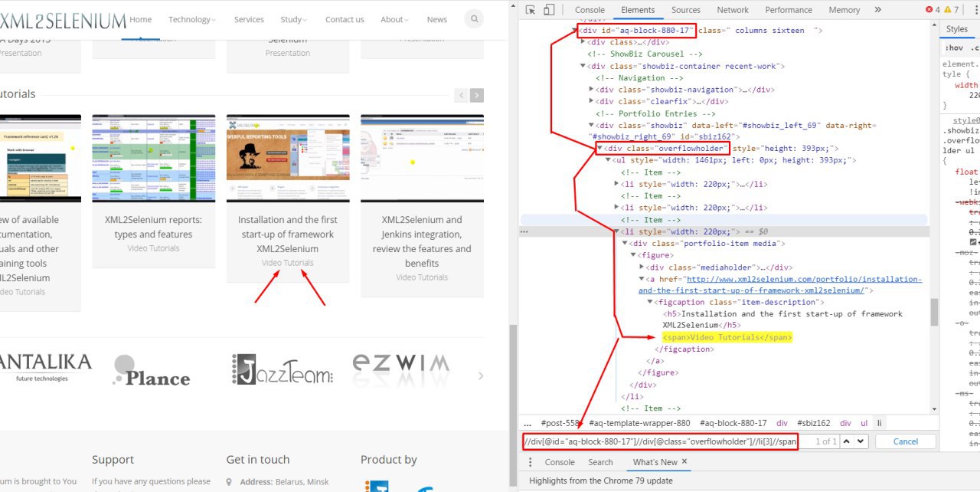Click the 'ShowBiz Carousel' comment line

coord(645,54)
